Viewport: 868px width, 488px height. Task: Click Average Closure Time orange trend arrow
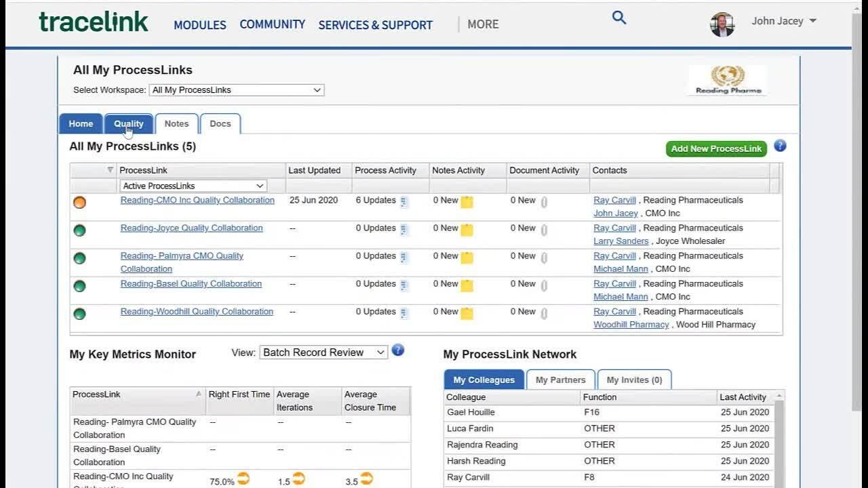click(x=367, y=479)
